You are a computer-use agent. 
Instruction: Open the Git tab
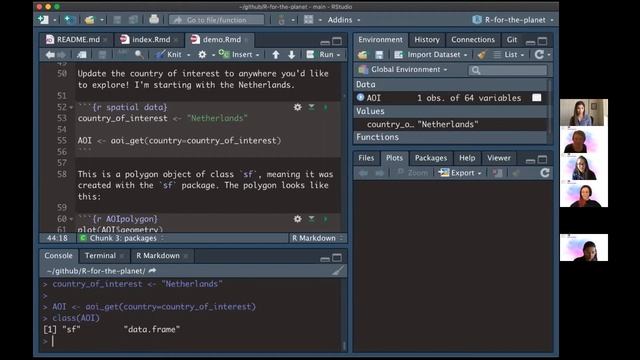[x=512, y=40]
